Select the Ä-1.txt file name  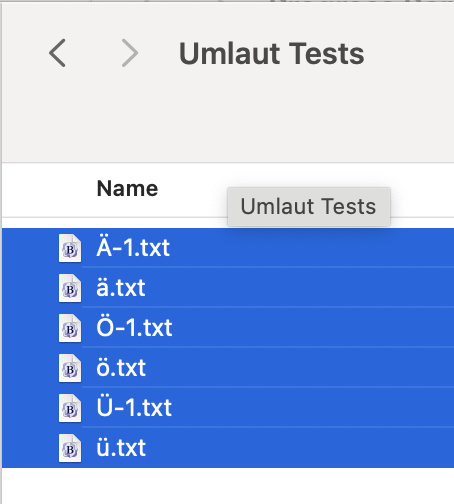click(133, 247)
